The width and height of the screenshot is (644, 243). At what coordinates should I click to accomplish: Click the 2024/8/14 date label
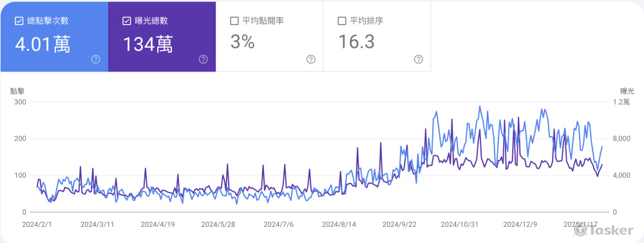point(339,225)
